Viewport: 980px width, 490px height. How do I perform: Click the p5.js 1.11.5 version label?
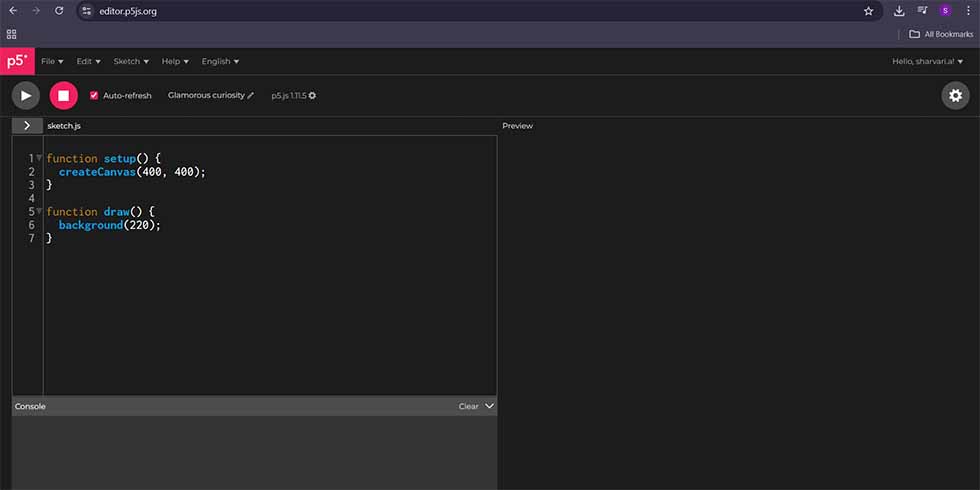(289, 96)
